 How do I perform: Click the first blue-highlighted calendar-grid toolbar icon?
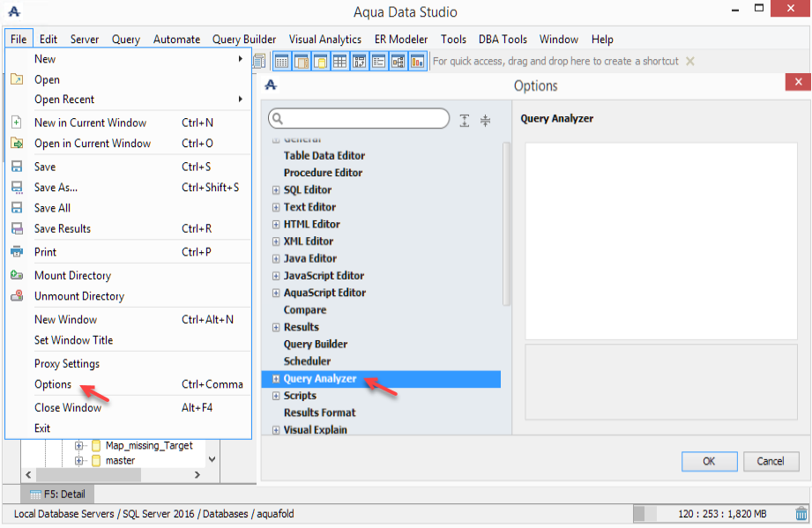[x=282, y=62]
